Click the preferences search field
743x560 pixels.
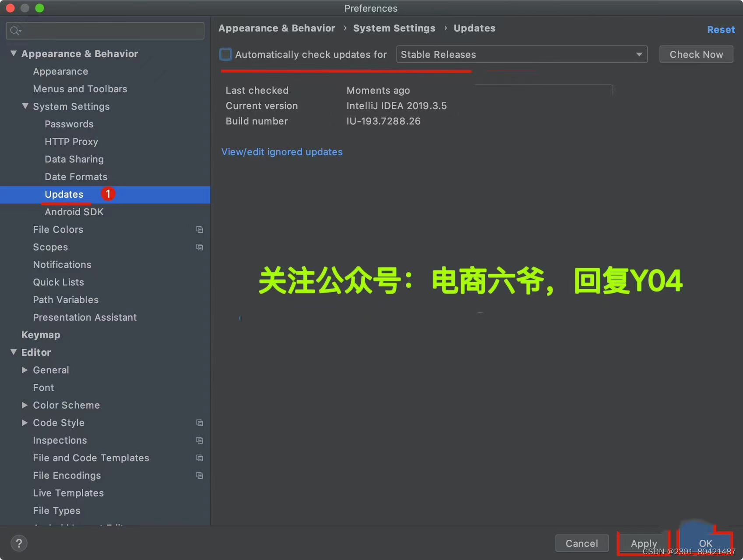point(105,30)
